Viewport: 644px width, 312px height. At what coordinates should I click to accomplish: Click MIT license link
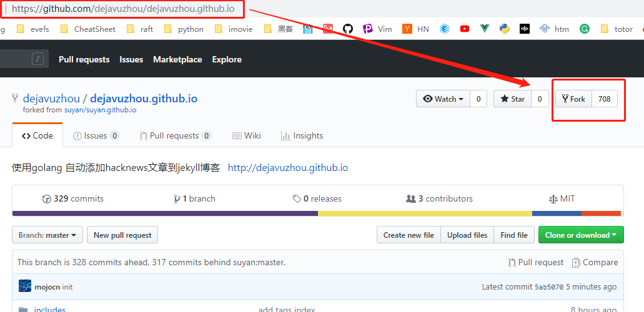click(x=562, y=198)
